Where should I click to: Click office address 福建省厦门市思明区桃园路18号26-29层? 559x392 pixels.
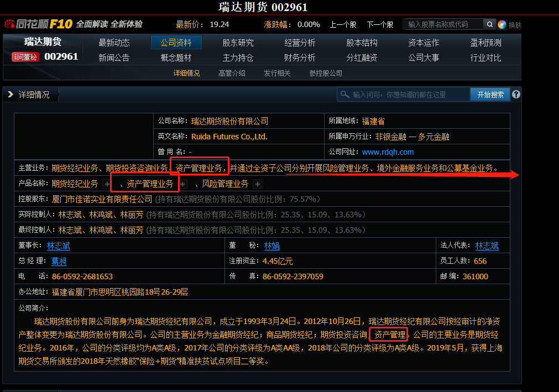coord(120,292)
